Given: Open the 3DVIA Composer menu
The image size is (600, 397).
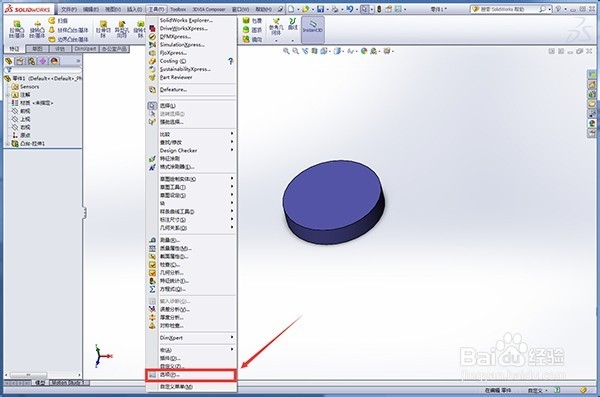Looking at the screenshot, I should click(x=209, y=9).
